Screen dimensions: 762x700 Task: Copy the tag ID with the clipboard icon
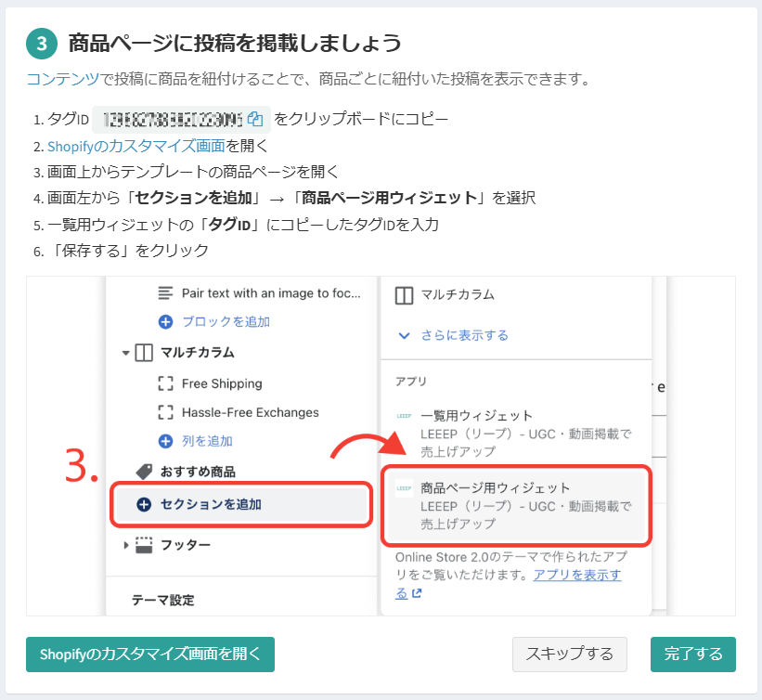255,119
